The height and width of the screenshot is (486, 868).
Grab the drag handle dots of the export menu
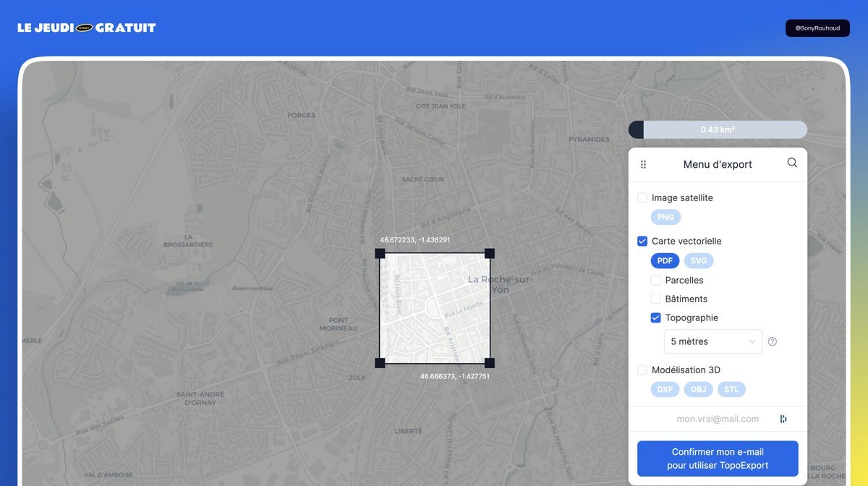(x=643, y=165)
